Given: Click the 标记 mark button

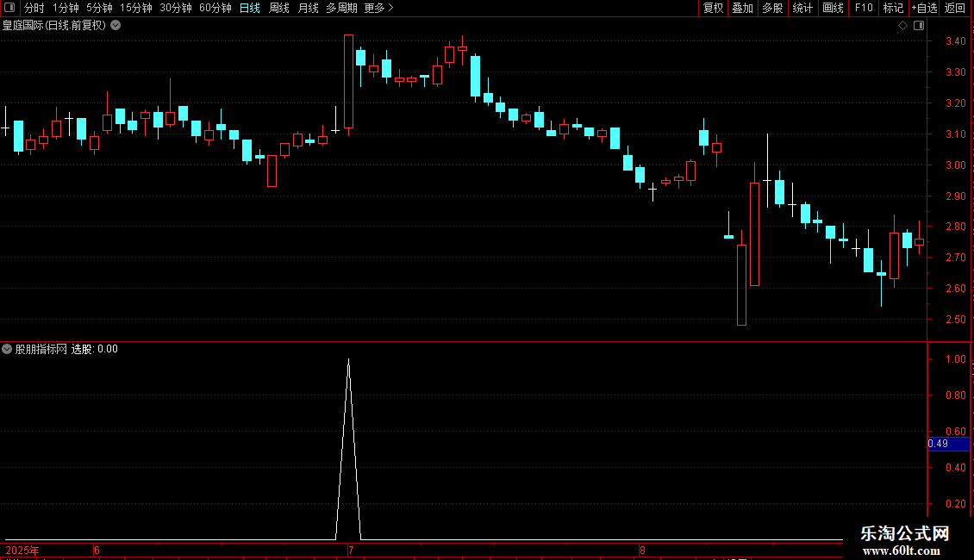Looking at the screenshot, I should (x=893, y=8).
